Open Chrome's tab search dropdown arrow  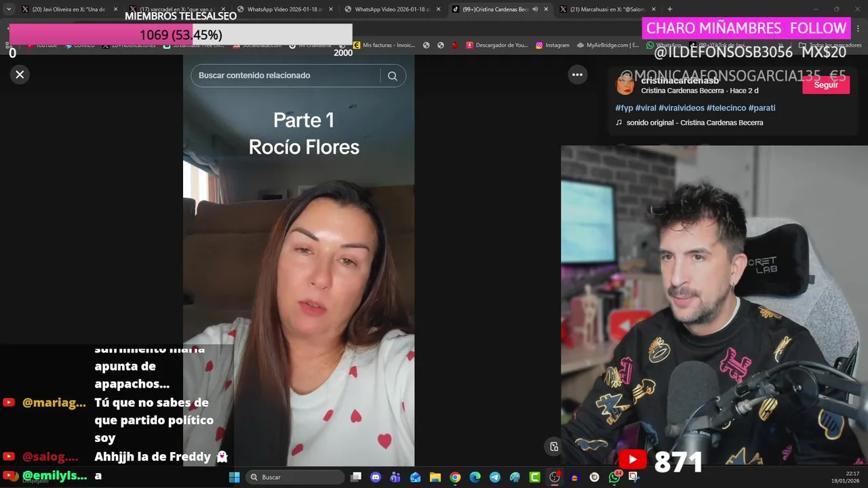point(9,9)
